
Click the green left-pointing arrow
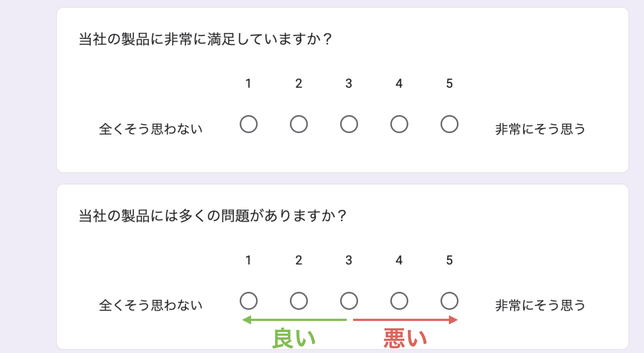[x=294, y=320]
